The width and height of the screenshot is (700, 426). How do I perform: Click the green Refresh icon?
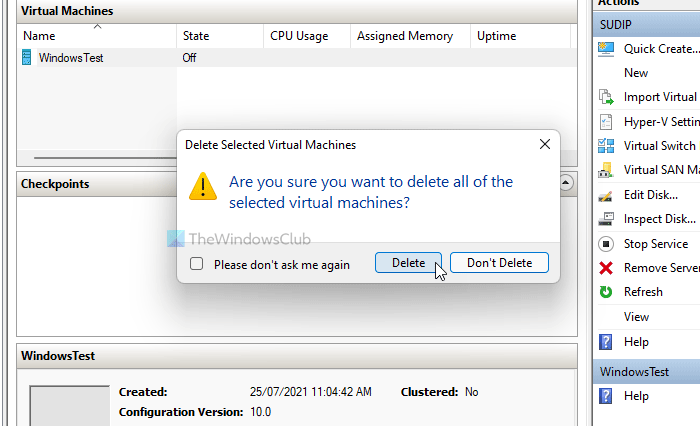(606, 292)
